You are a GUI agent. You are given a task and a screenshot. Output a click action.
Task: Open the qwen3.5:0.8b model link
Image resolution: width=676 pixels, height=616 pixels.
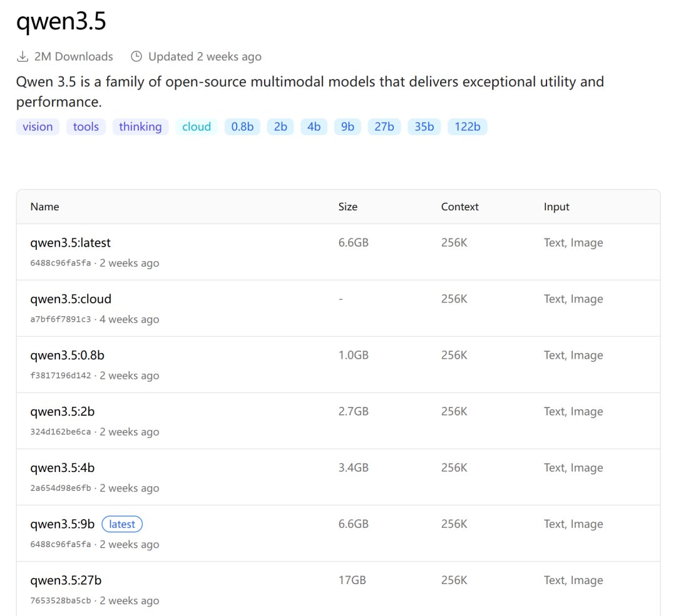[x=67, y=355]
